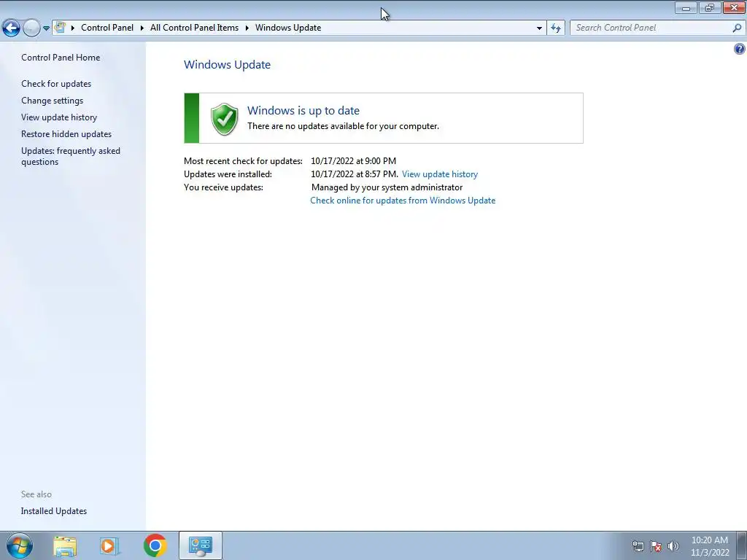The height and width of the screenshot is (560, 747).
Task: Click the Control Panel icon in address bar
Action: (x=60, y=28)
